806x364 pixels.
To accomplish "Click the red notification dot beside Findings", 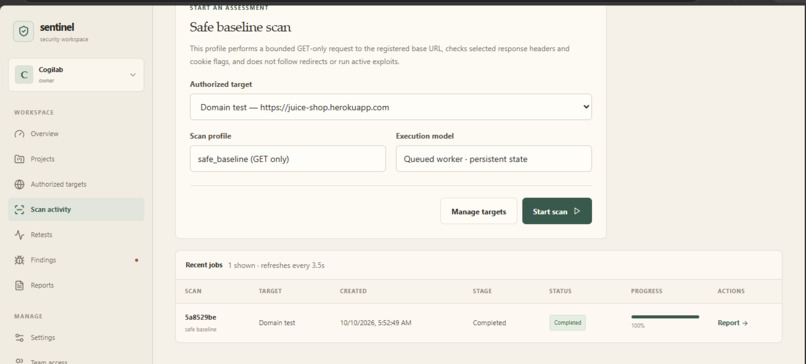I will point(136,260).
